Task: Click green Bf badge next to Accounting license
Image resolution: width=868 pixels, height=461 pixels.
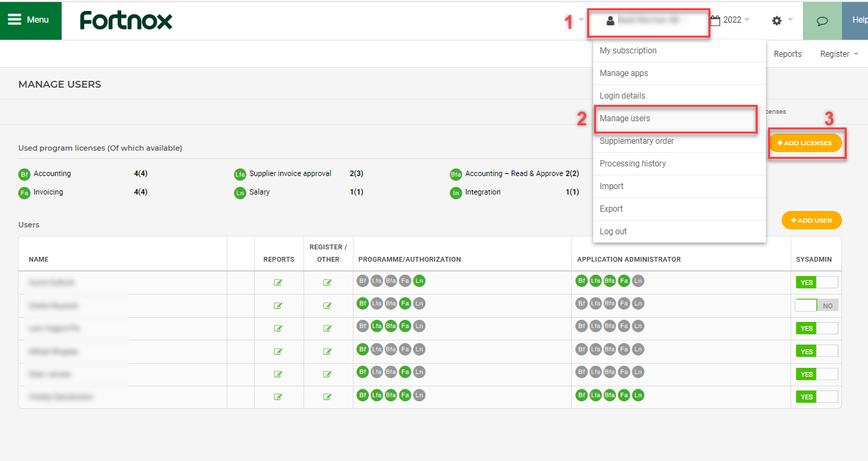Action: tap(25, 175)
